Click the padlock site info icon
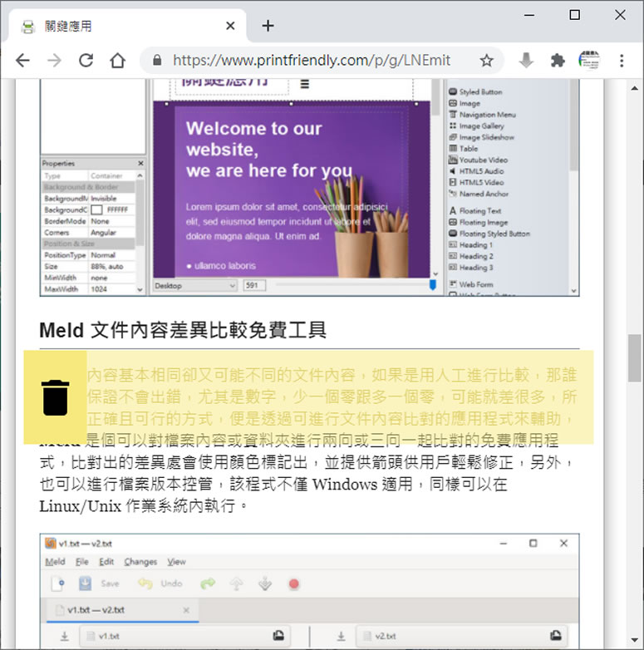This screenshot has height=650, width=644. pyautogui.click(x=157, y=61)
